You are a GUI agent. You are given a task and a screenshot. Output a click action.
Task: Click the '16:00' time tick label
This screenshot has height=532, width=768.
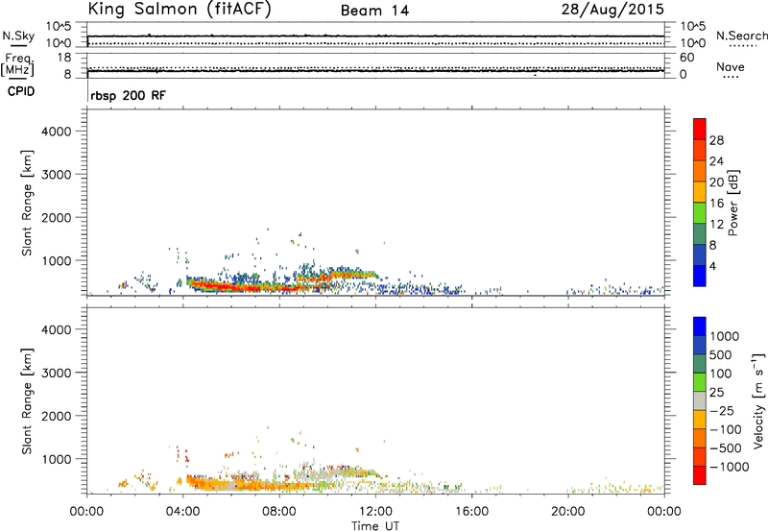[471, 512]
